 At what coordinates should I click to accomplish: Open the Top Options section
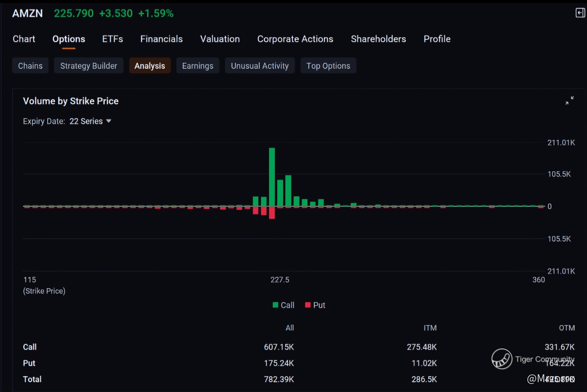[328, 66]
